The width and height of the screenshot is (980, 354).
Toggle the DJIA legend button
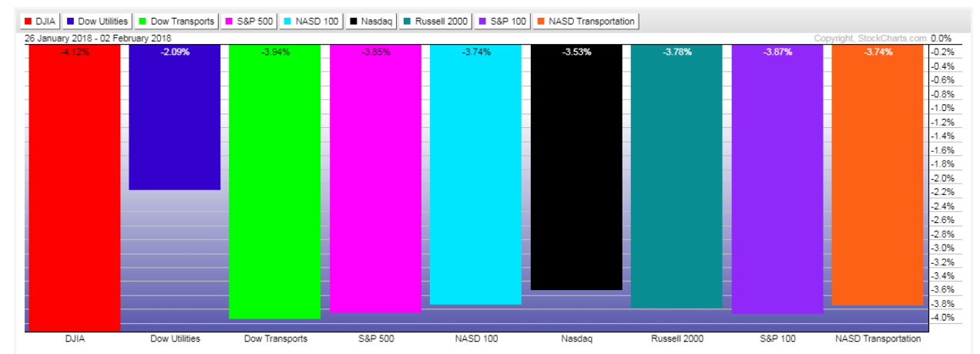coord(39,22)
